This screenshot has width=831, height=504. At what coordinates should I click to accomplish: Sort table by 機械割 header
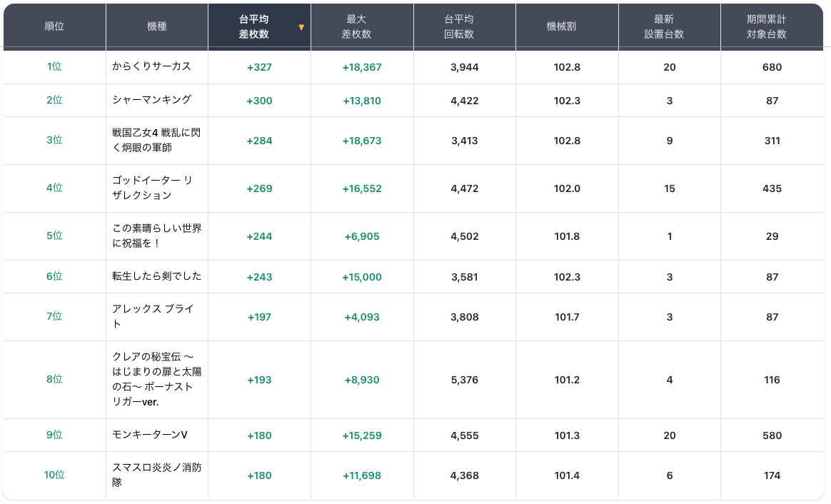click(x=567, y=26)
